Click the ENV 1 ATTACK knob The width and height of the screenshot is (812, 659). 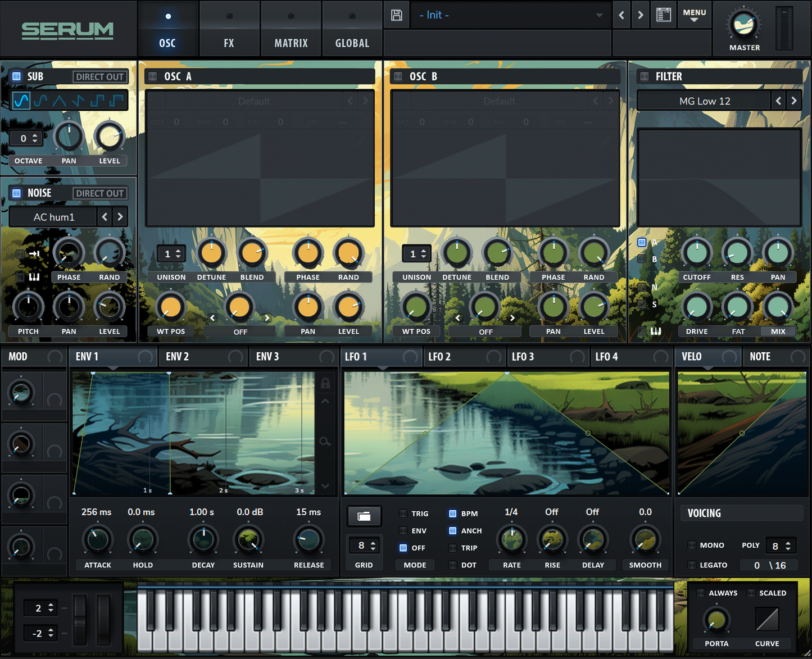[x=98, y=540]
